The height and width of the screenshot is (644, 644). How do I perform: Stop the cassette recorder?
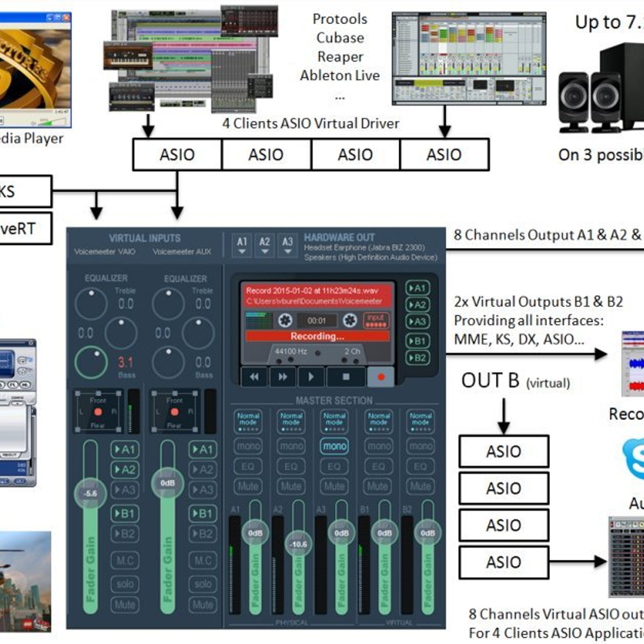pyautogui.click(x=346, y=377)
